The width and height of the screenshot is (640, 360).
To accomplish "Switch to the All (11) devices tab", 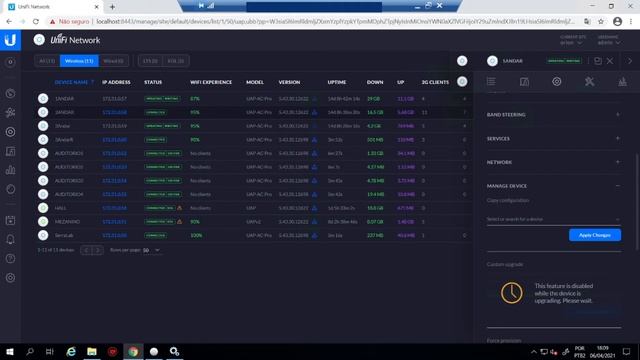I will click(x=47, y=61).
